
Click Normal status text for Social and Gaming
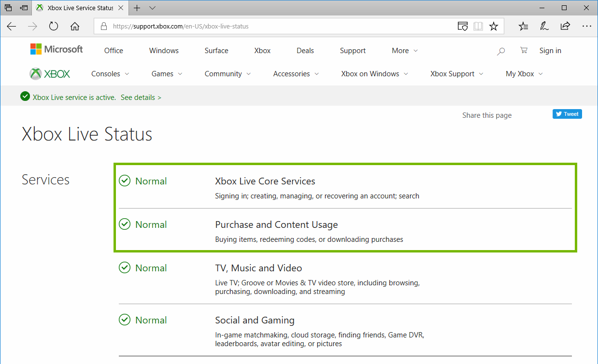[151, 320]
